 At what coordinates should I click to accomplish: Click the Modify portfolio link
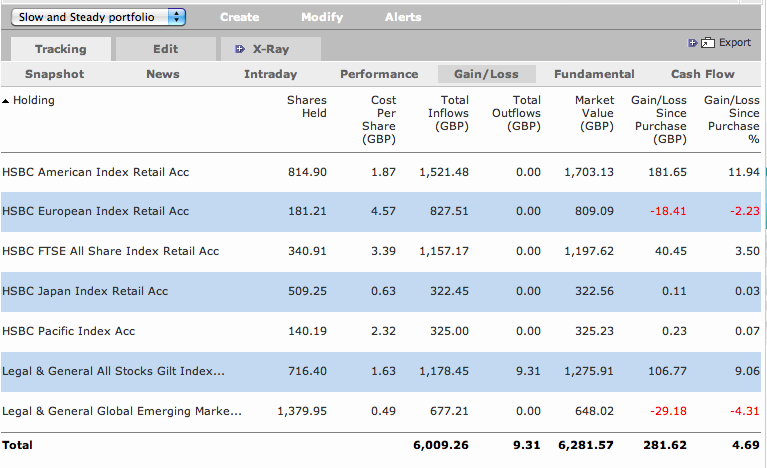point(322,17)
